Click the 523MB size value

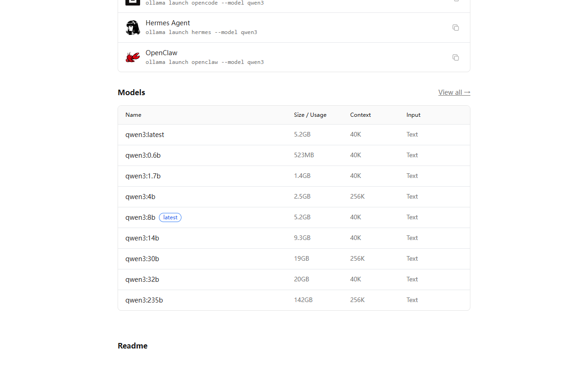304,155
